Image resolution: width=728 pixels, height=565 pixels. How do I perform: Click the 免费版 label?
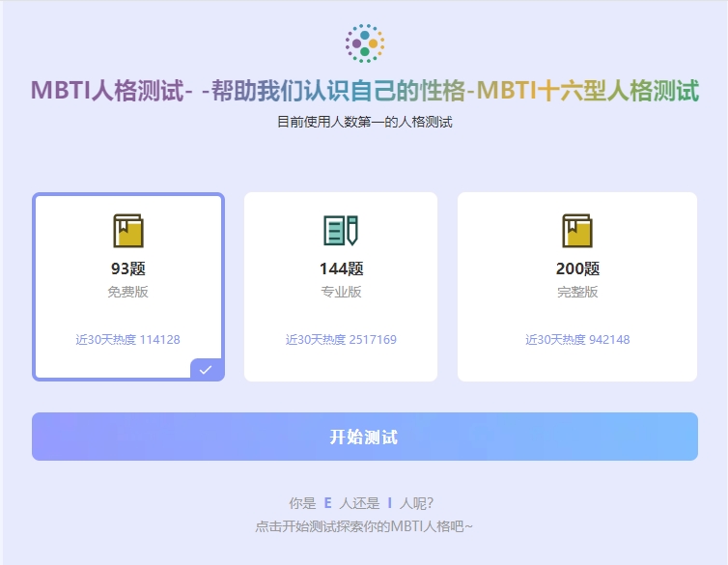click(x=127, y=292)
